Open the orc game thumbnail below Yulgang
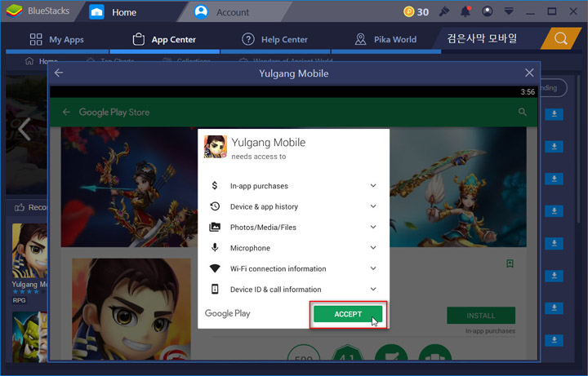Image resolution: width=588 pixels, height=376 pixels. 29,337
